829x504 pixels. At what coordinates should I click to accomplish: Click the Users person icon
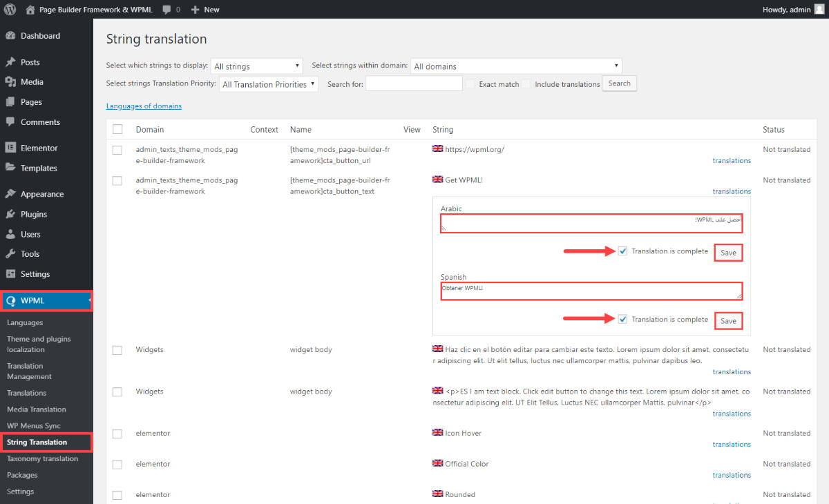point(10,234)
